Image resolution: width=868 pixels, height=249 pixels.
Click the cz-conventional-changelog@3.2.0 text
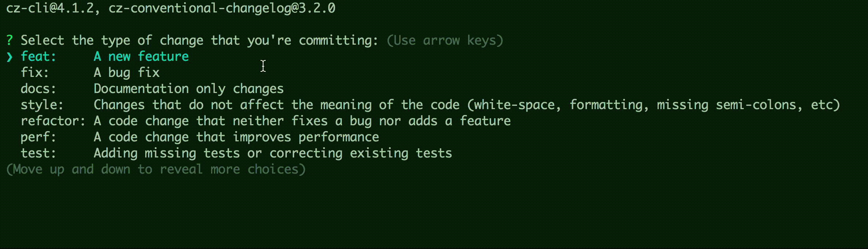click(222, 8)
